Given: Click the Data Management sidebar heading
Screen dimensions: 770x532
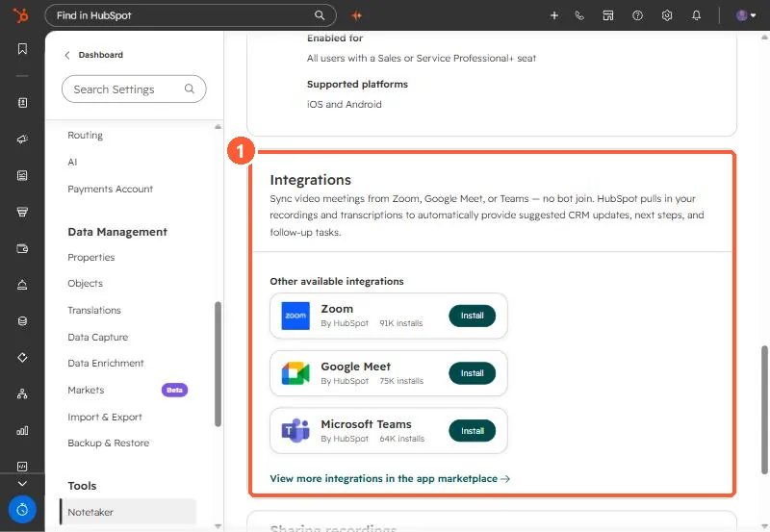Looking at the screenshot, I should [x=117, y=232].
